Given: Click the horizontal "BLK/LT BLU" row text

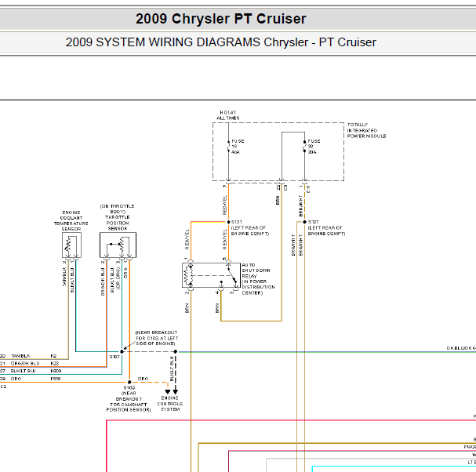Looking at the screenshot, I should (23, 371).
